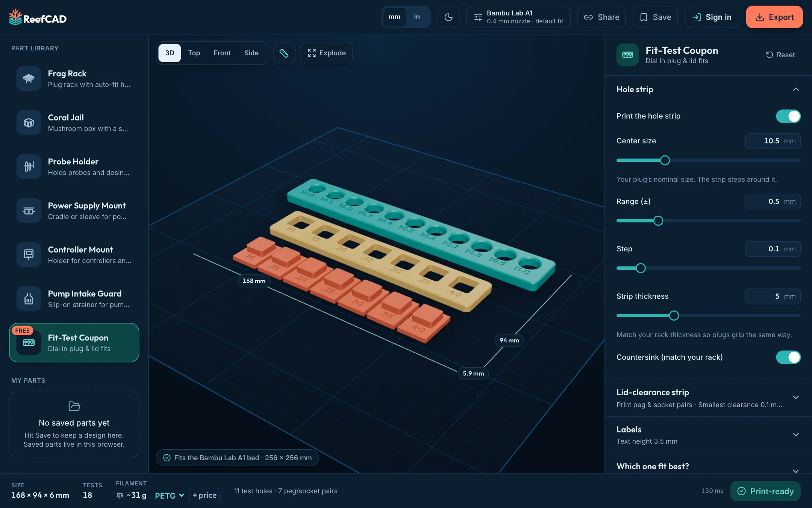Switch to Top view
The image size is (812, 508).
[194, 53]
